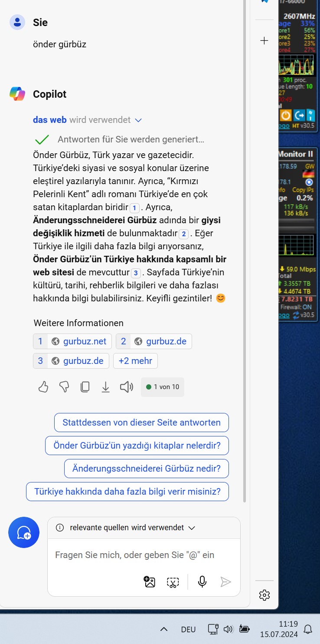320x644 pixels.
Task: Click the battery icon in system tray
Action: click(244, 629)
